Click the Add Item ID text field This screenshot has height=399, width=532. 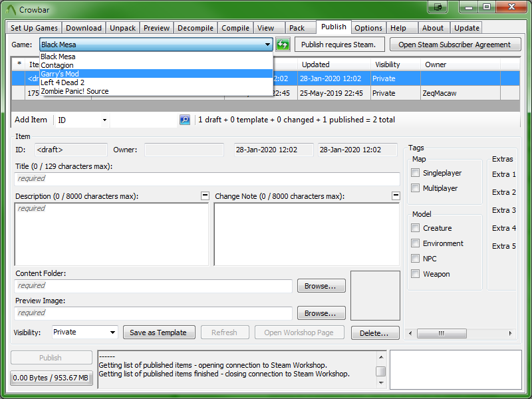(144, 120)
